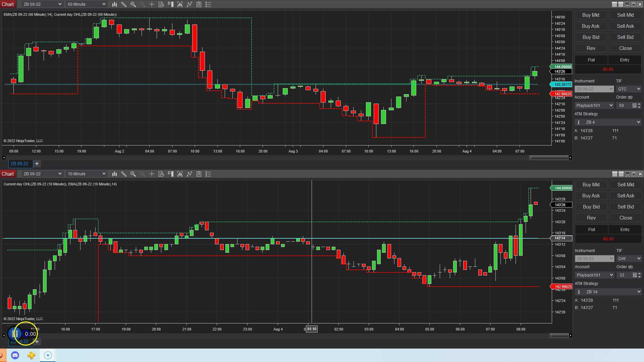The width and height of the screenshot is (644, 362).
Task: Activate the Zoom In magnifier tool
Action: point(133,4)
